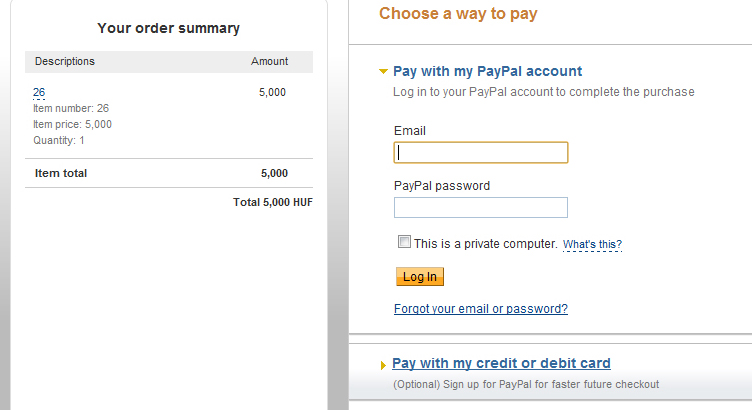Collapse arrow beside Pay with my PayPal account
752x410 pixels.
click(383, 72)
